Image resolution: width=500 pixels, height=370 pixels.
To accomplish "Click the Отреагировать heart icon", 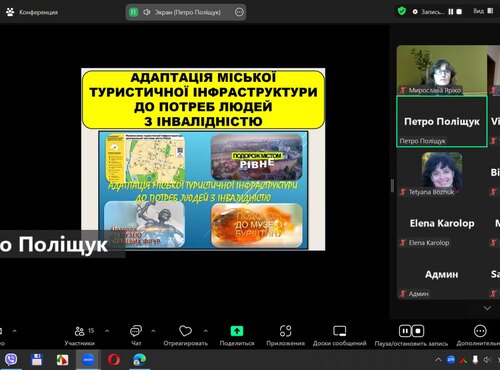I will click(185, 331).
